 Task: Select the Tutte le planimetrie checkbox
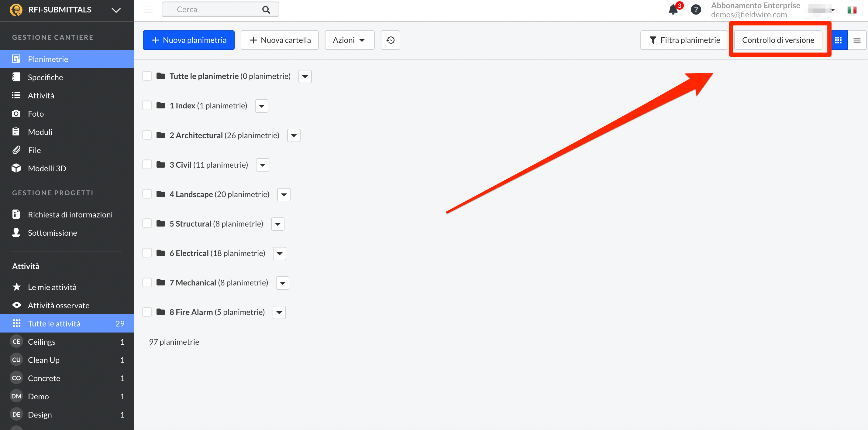[x=147, y=76]
